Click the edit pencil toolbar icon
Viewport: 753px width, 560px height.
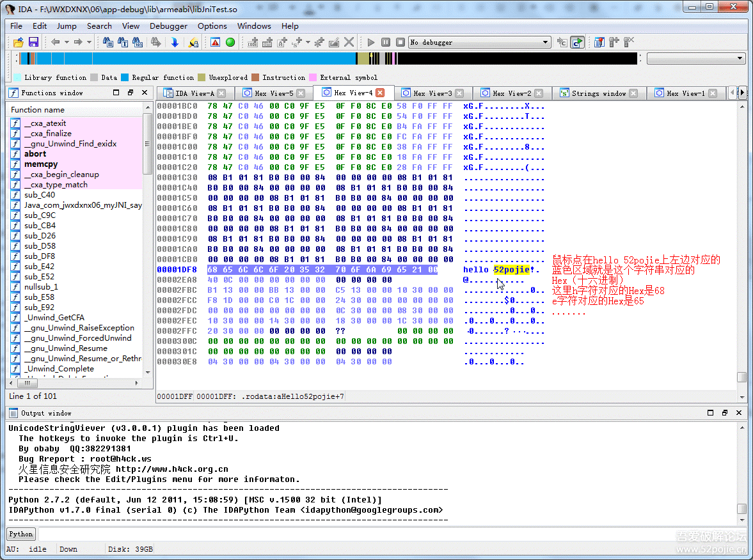click(334, 42)
